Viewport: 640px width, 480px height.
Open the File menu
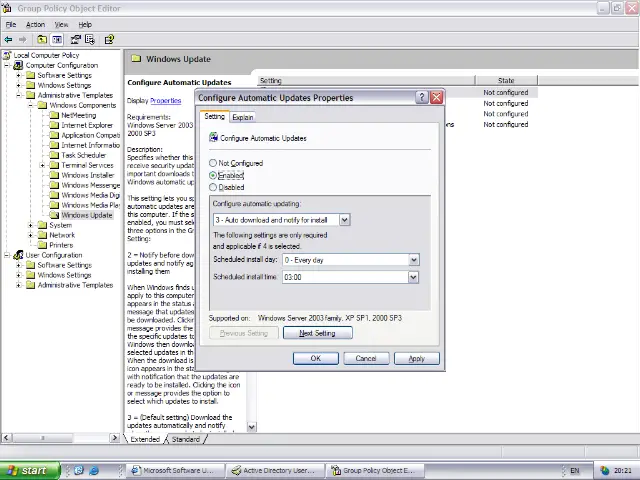[11, 24]
